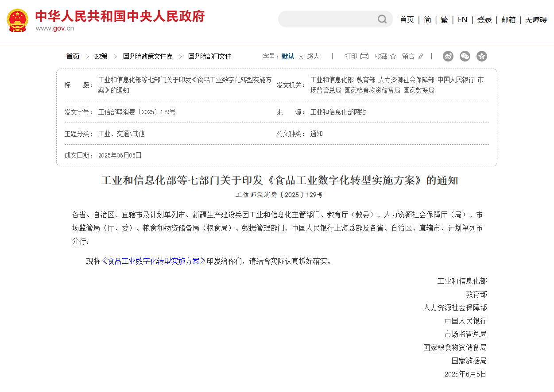Open the 邮箱 mailbox link

508,19
